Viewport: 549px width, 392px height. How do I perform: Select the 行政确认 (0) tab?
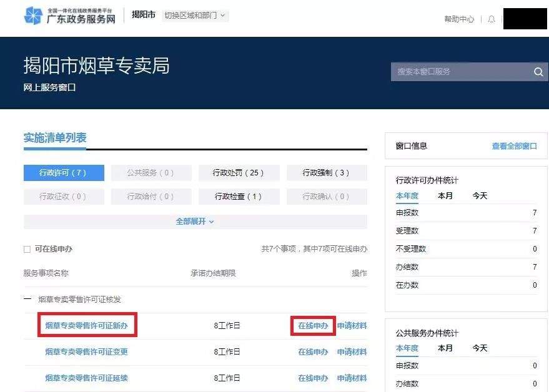pos(327,197)
